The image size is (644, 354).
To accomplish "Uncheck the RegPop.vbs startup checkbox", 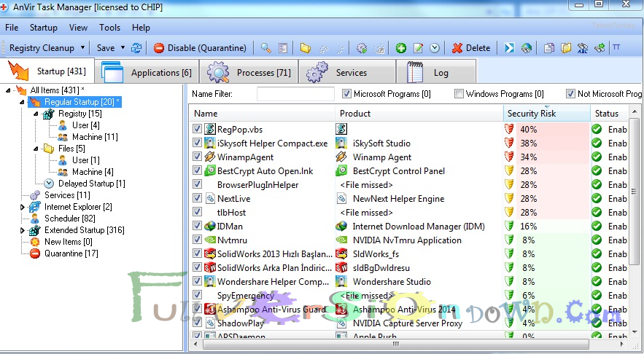I will tap(197, 129).
